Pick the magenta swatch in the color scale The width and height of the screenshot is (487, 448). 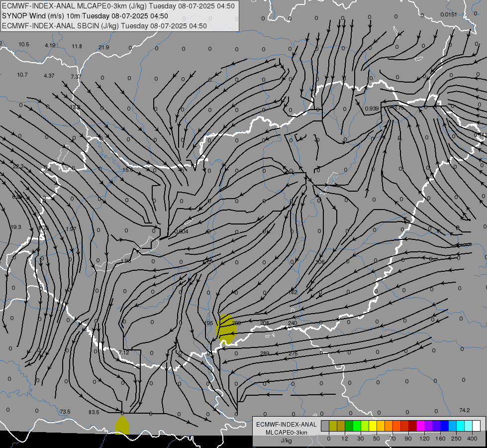[x=421, y=426]
